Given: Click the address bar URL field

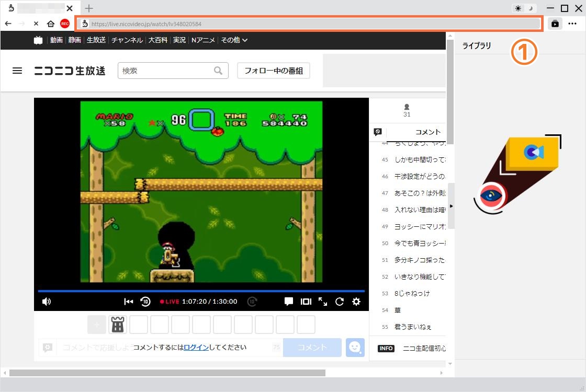Looking at the screenshot, I should click(x=309, y=24).
